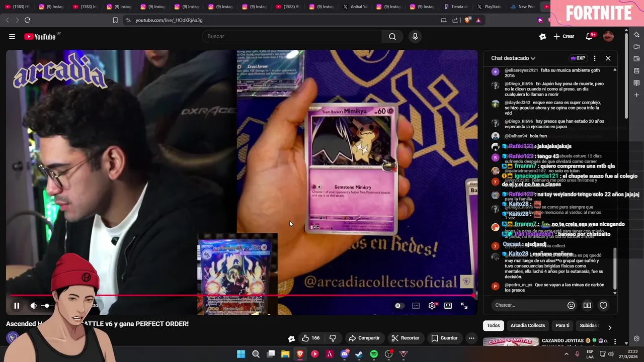
Task: Adjust the player volume slider
Action: 46,305
